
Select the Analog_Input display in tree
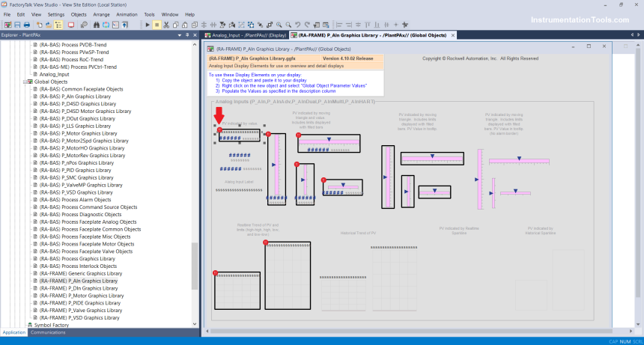(54, 74)
